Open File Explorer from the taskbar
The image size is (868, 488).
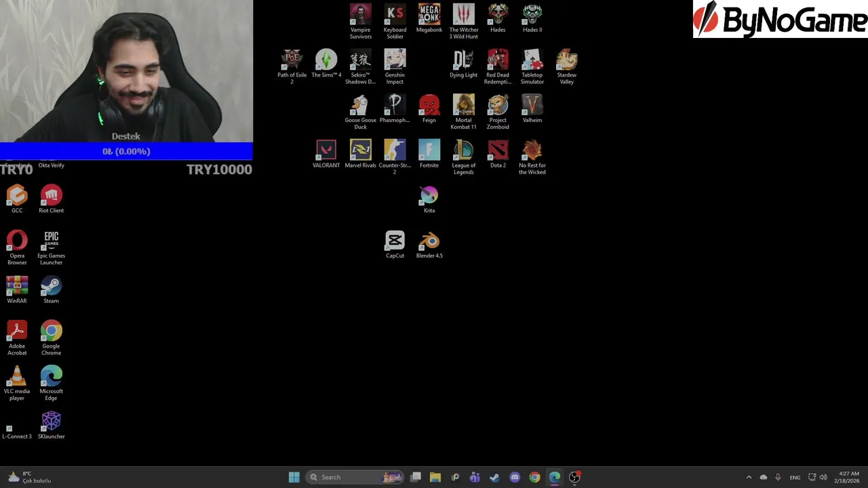coord(435,477)
